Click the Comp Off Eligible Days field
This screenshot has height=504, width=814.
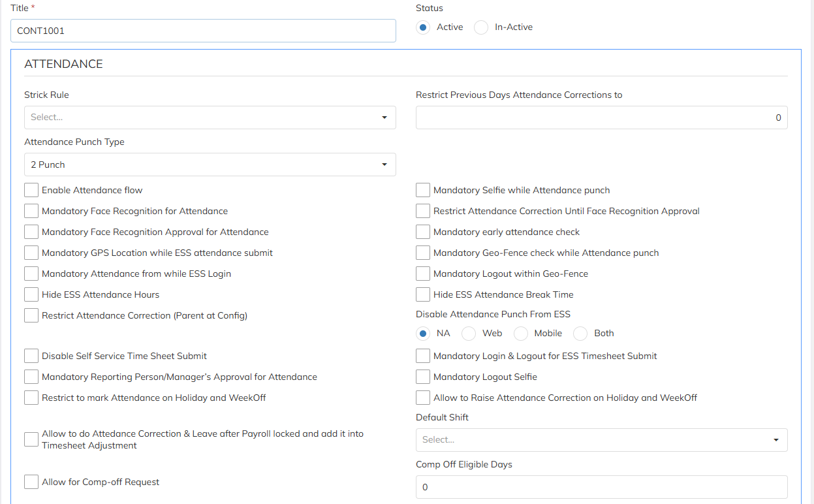[601, 487]
